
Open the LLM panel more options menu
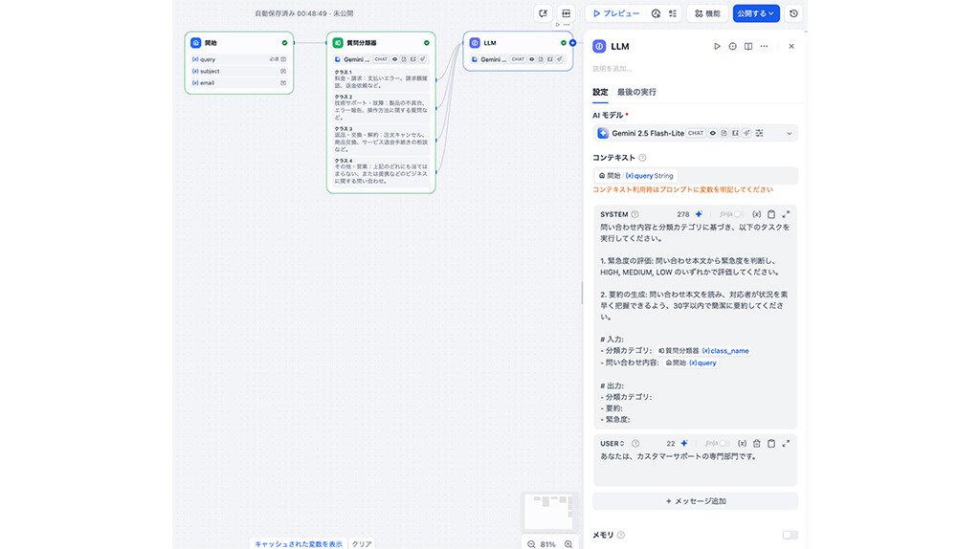[x=764, y=46]
